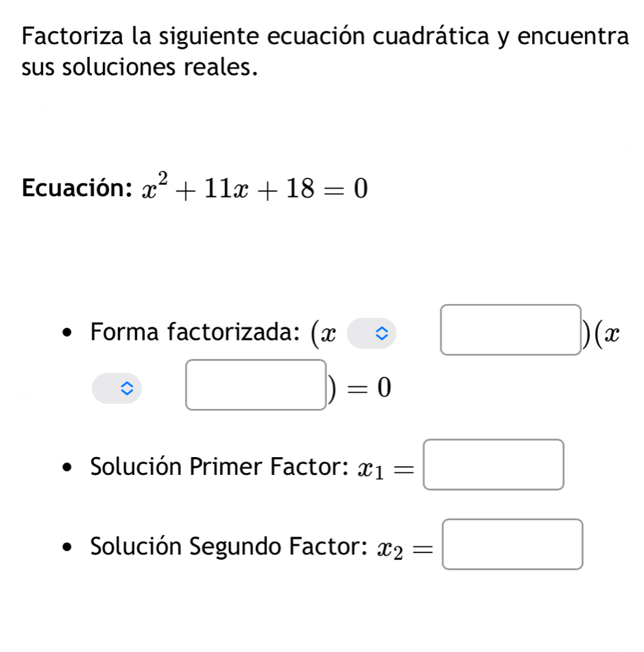The width and height of the screenshot is (644, 652).
Task: Click the '= 0' after the factorized form
Action: [x=373, y=390]
